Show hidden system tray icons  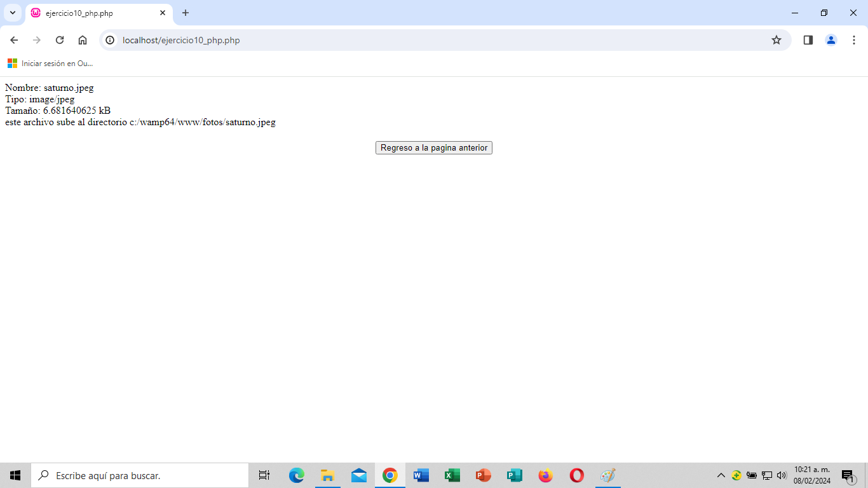721,475
